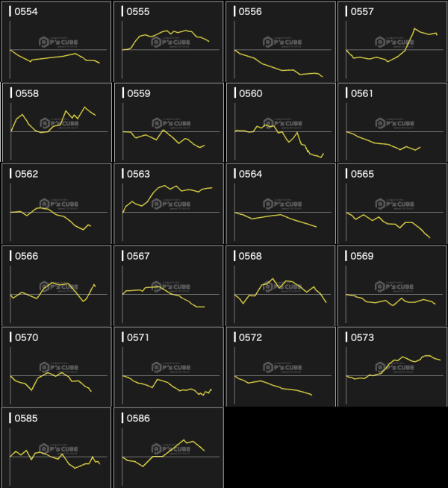
Task: Open the 0585 chart thumbnail
Action: tap(56, 447)
